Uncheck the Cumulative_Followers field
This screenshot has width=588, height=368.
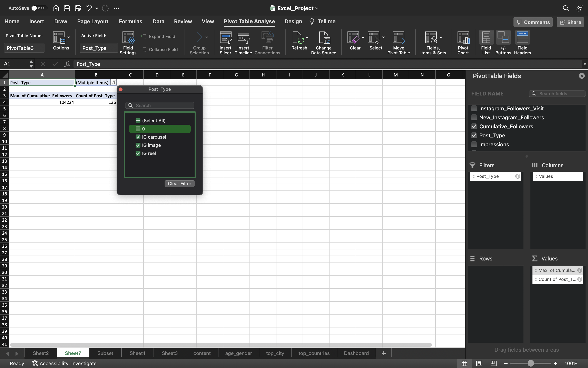point(474,126)
